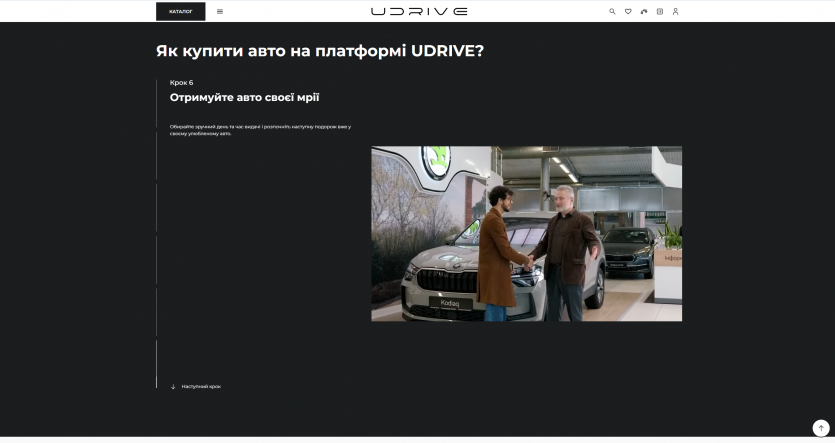Click the heading Отримуйте авто своєї мрії

(x=244, y=98)
